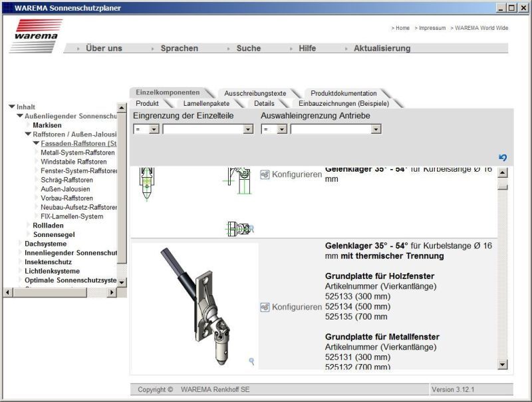This screenshot has width=532, height=402.
Task: Click article number 525133 (300 mm)
Action: pos(358,296)
